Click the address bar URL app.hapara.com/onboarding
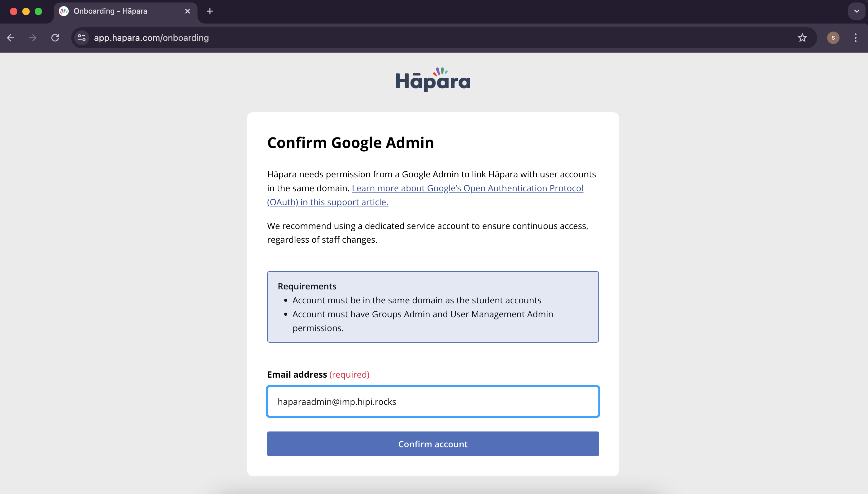The width and height of the screenshot is (868, 494). click(x=151, y=38)
